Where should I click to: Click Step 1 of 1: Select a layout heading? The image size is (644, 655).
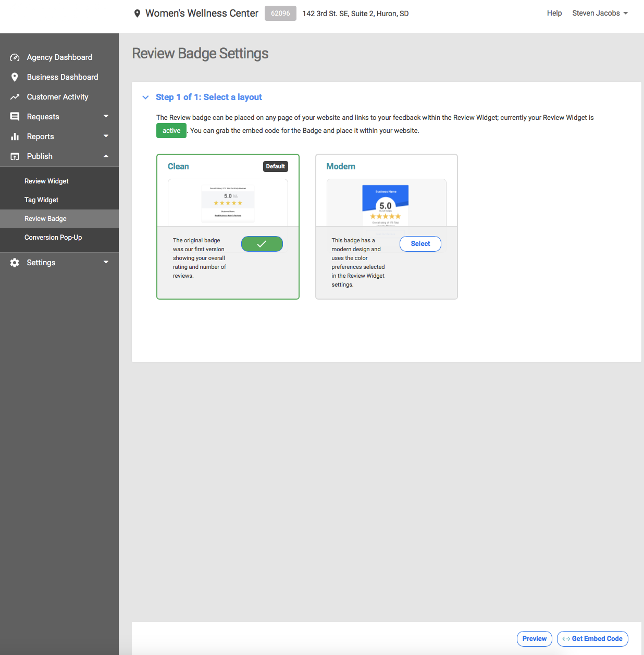209,97
